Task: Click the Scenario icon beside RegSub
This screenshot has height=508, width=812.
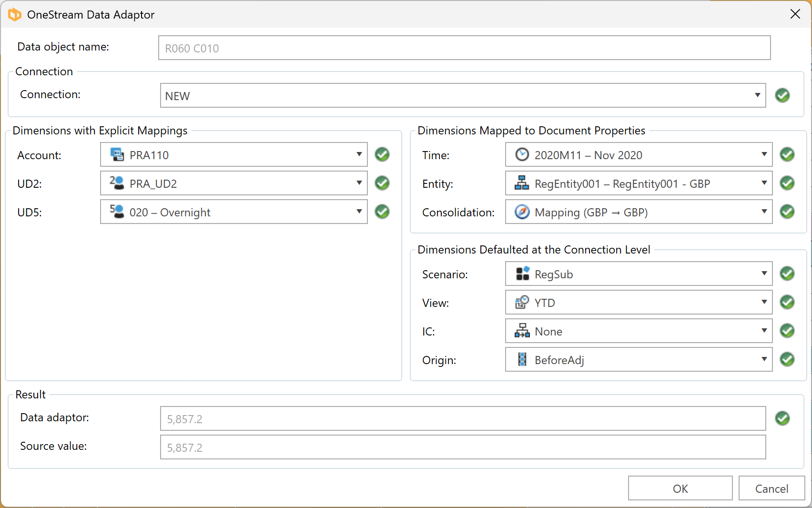Action: click(x=523, y=274)
